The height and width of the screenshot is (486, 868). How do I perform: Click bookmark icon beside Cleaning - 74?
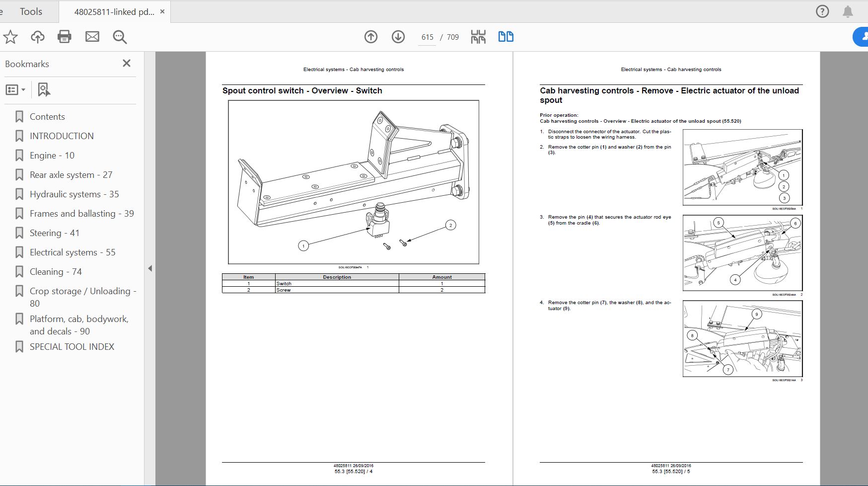pos(19,272)
